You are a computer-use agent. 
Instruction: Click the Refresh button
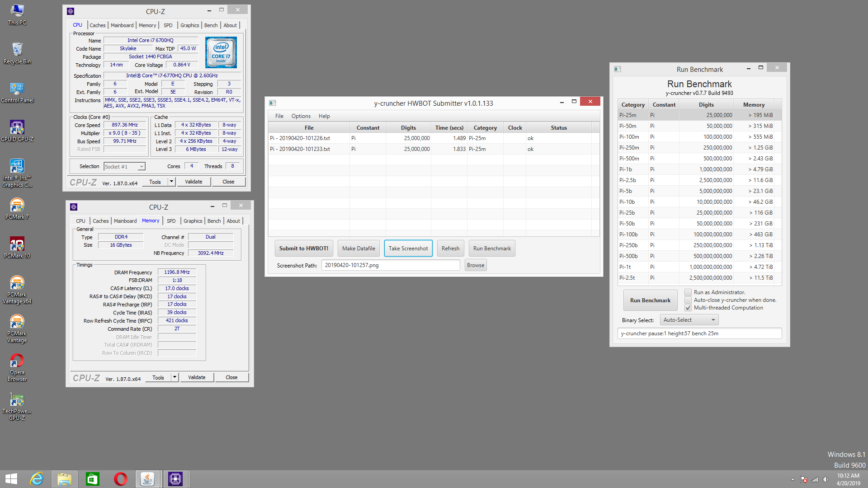[x=450, y=249]
